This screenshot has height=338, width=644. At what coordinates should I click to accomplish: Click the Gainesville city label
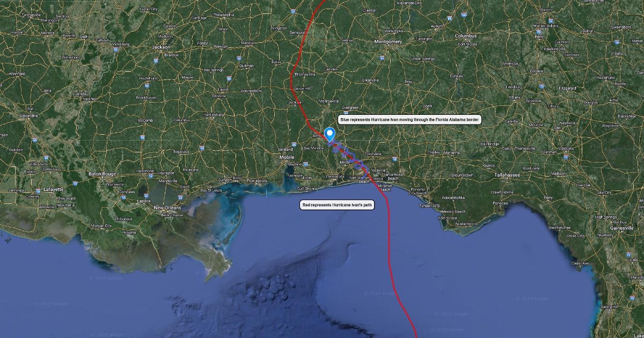(622, 228)
